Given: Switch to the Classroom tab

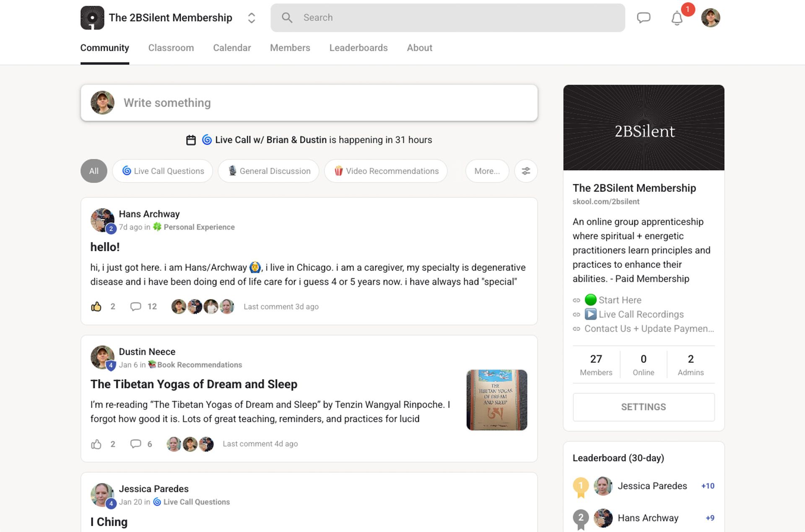Looking at the screenshot, I should [171, 48].
